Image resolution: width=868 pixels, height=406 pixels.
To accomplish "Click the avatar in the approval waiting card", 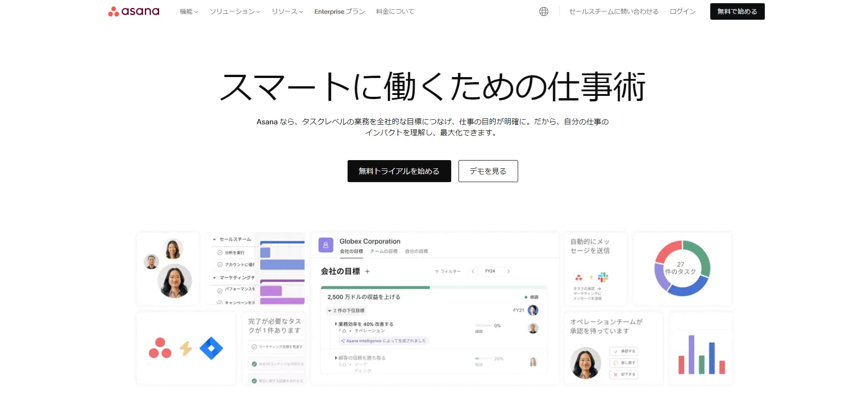I will 586,363.
